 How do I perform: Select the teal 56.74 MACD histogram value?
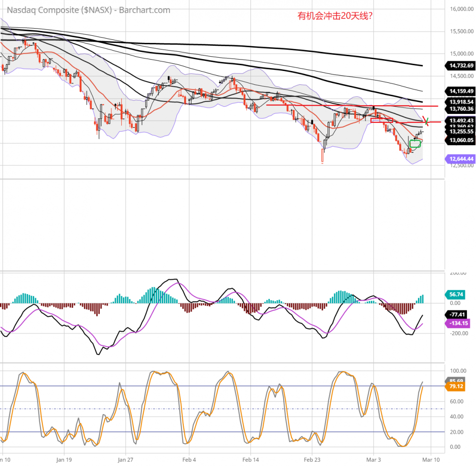click(456, 294)
